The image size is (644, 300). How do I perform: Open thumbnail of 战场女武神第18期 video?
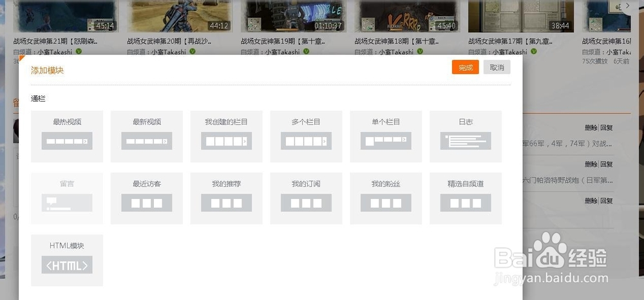click(x=407, y=16)
